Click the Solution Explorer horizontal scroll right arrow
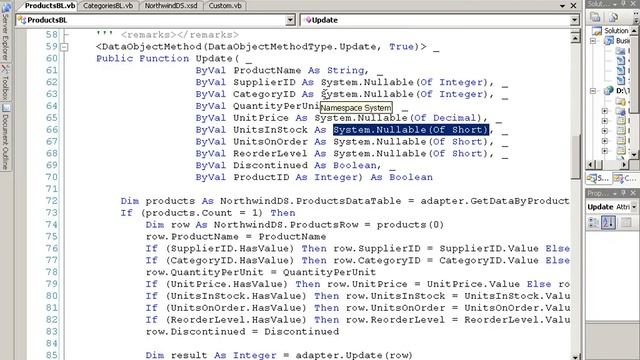This screenshot has width=640, height=360. (x=624, y=164)
